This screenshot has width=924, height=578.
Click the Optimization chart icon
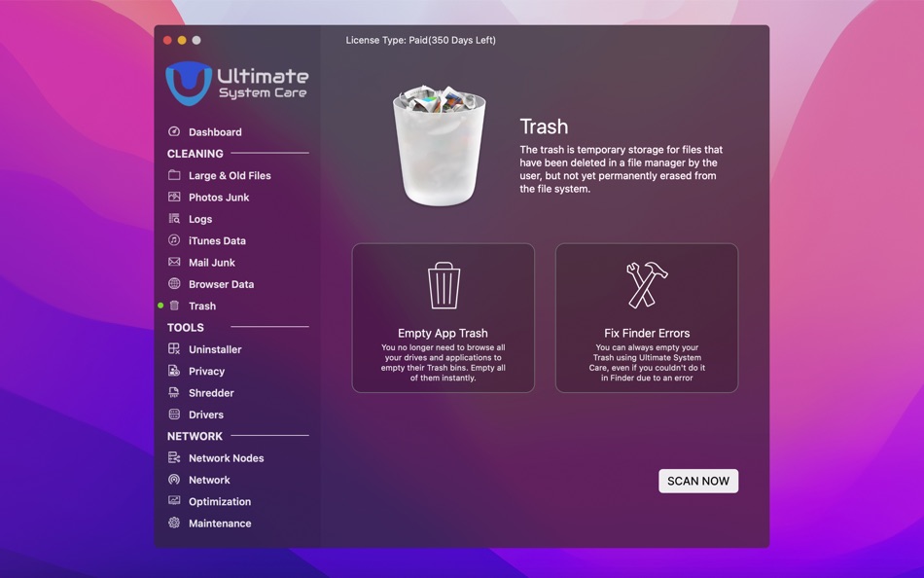174,501
